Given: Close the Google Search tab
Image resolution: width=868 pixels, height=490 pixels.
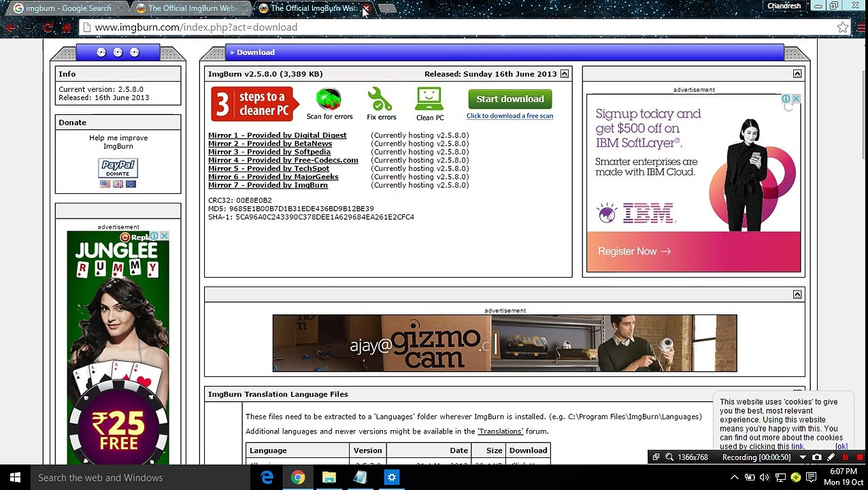Looking at the screenshot, I should pos(121,8).
